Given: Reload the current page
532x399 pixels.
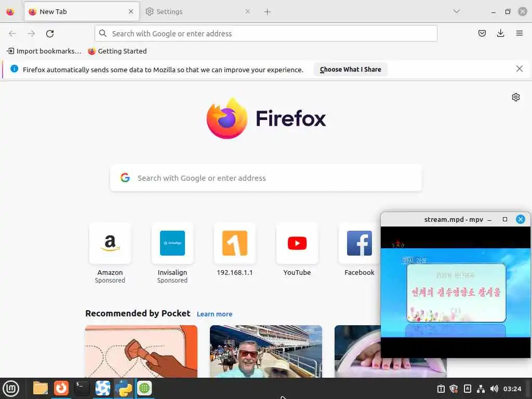Looking at the screenshot, I should [50, 34].
